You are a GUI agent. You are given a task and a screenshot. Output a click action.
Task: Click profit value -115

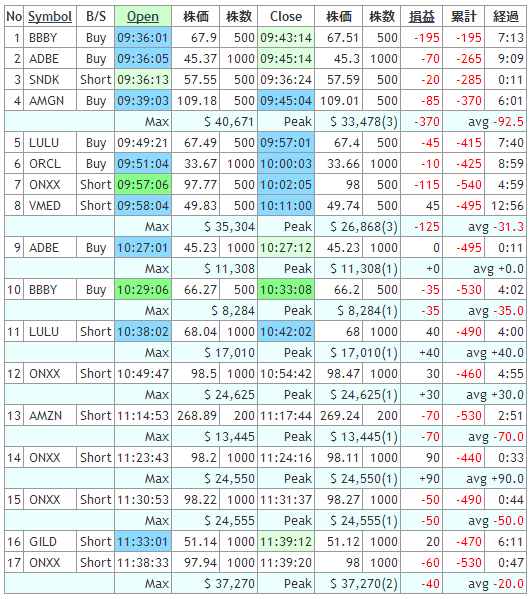tap(427, 185)
